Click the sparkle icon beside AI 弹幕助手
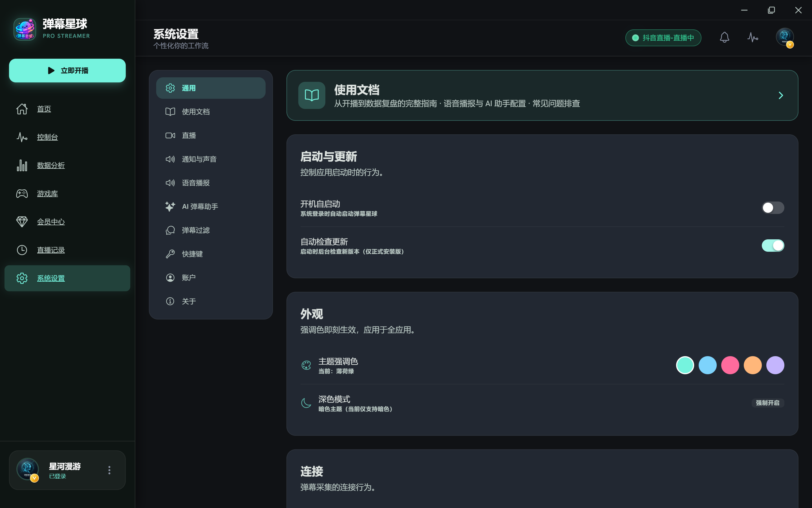Image resolution: width=812 pixels, height=508 pixels. (170, 206)
